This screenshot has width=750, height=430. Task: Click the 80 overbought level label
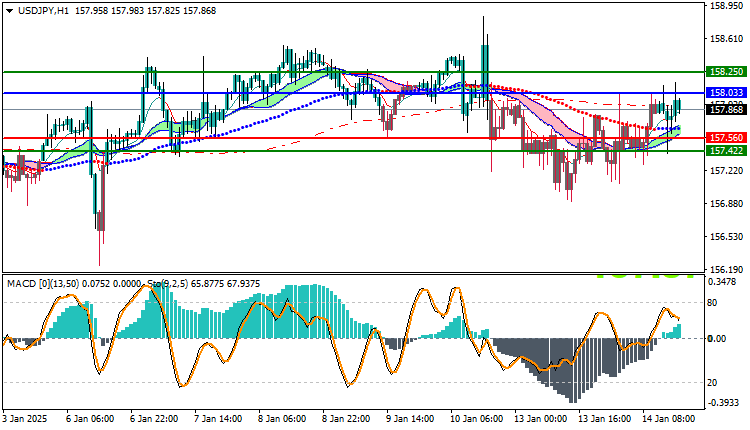pyautogui.click(x=712, y=303)
